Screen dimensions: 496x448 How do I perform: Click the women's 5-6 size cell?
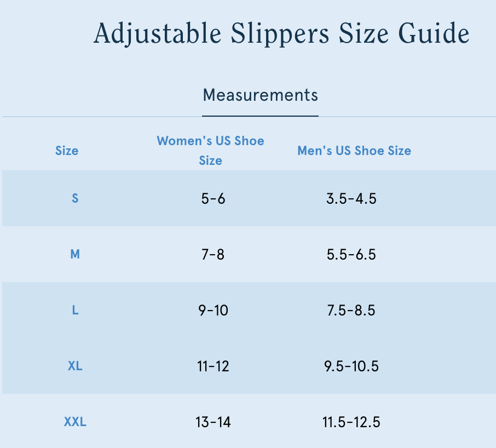213,198
